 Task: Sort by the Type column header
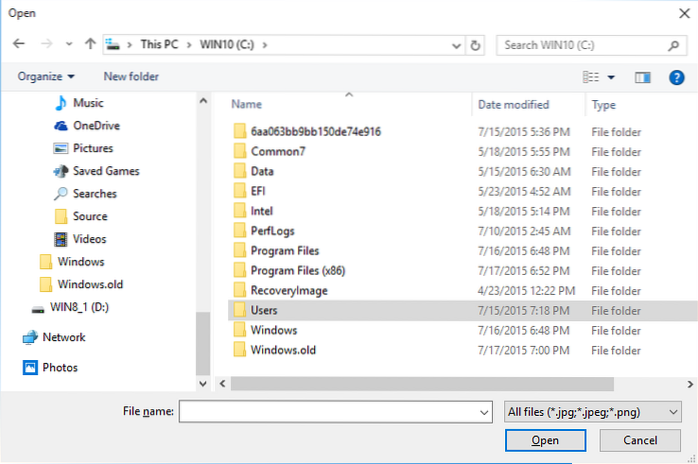(604, 106)
